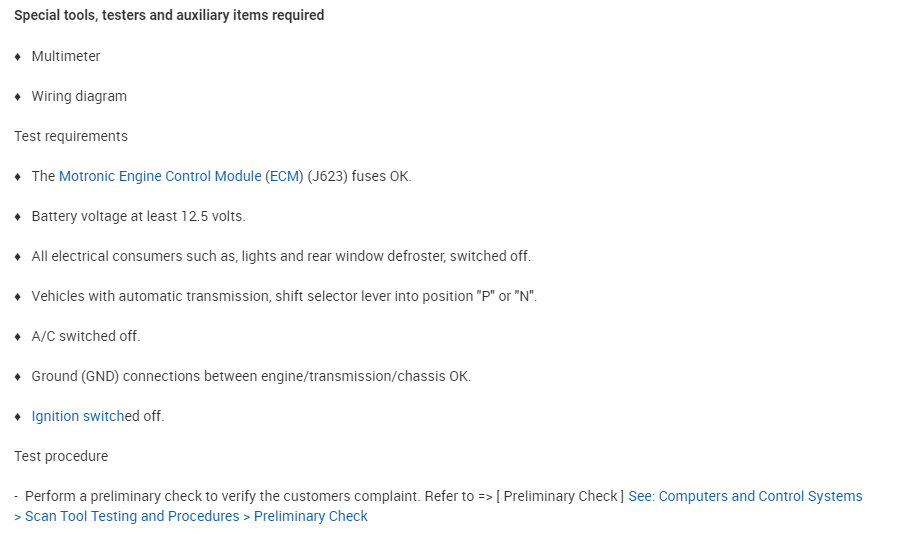This screenshot has width=906, height=534.
Task: Open the Motronic Engine Control Module link
Action: coord(160,176)
